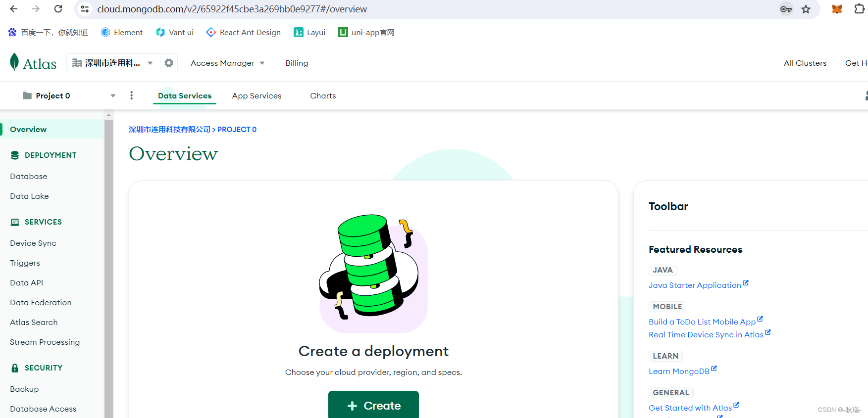Open Database Access in the sidebar
This screenshot has width=868, height=418.
click(x=43, y=409)
